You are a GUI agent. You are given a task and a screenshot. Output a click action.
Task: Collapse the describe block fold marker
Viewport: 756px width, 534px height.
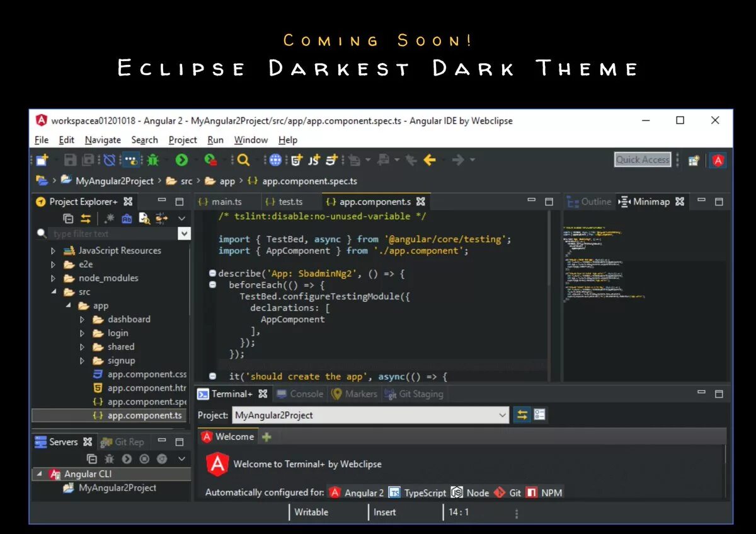tap(212, 274)
